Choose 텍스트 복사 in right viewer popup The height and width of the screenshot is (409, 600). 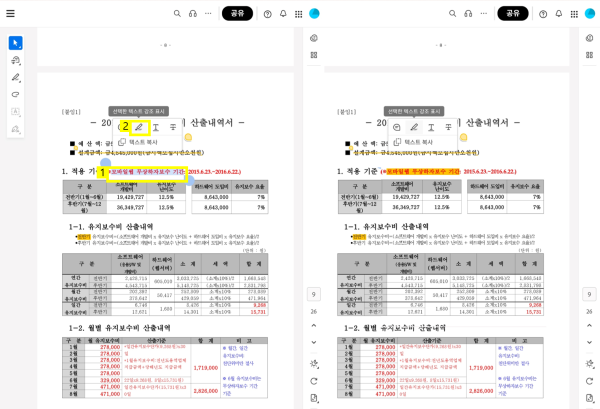point(414,142)
